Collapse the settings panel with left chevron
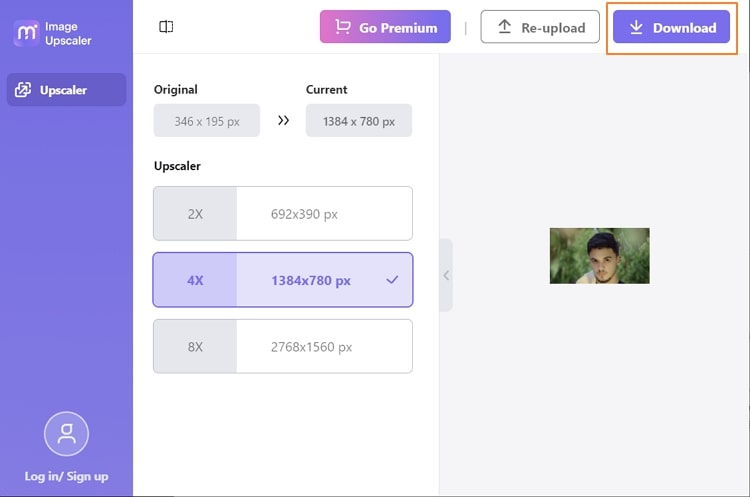The image size is (750, 497). tap(446, 275)
